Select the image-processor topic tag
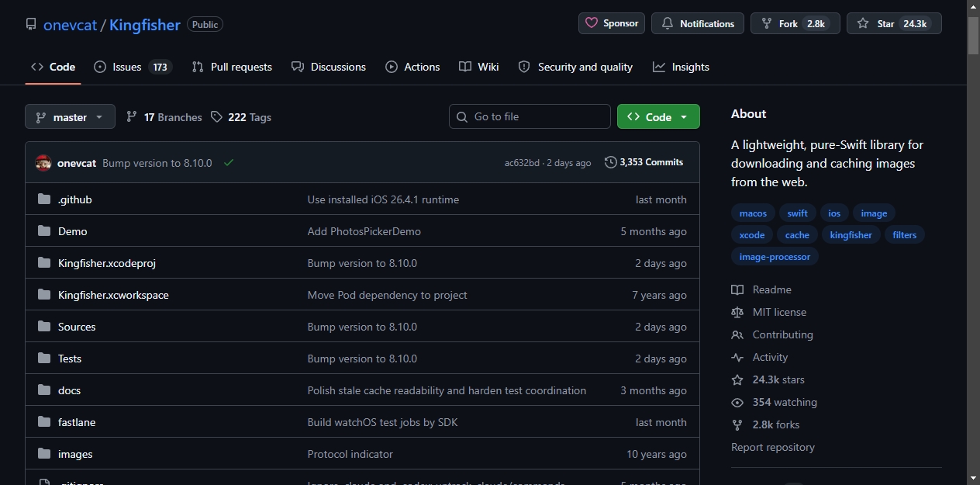 775,257
